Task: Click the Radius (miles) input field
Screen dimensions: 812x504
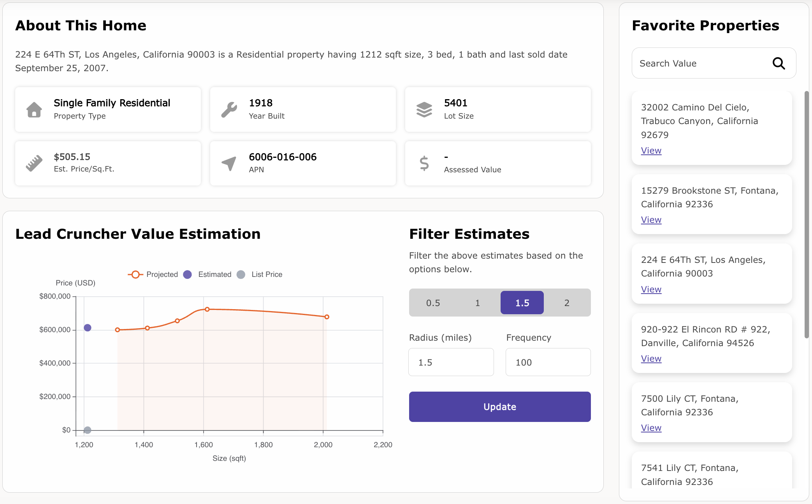Action: pyautogui.click(x=451, y=362)
